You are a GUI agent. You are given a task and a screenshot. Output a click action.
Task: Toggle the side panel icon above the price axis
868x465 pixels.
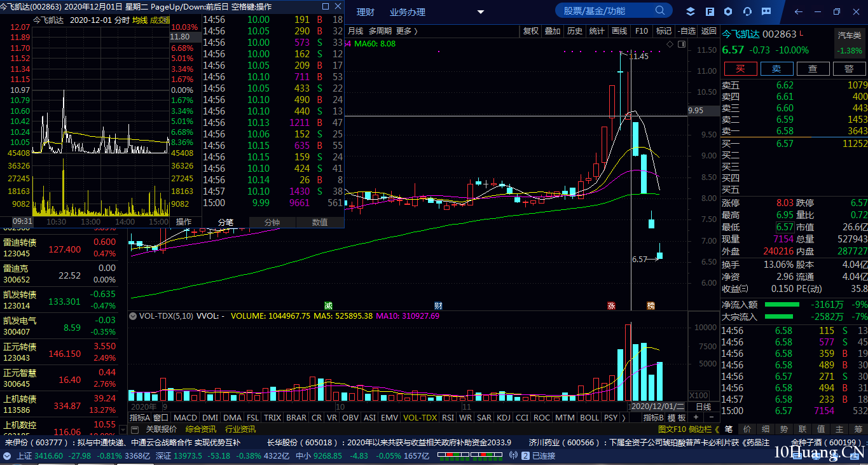point(682,44)
